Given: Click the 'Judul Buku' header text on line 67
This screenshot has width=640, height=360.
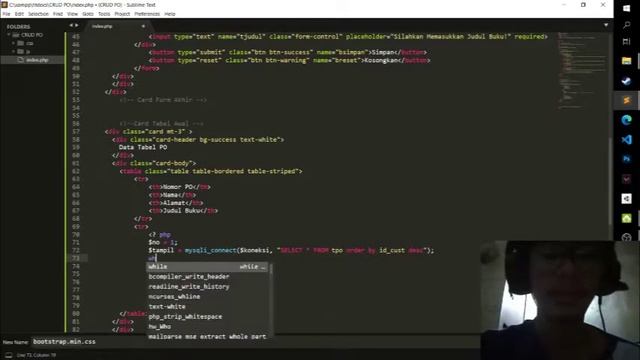Looking at the screenshot, I should (182, 211).
